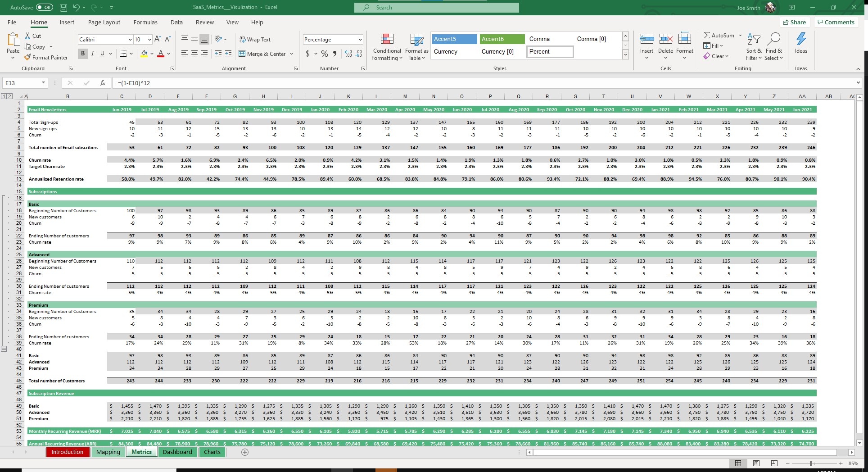Switch to Page Break Preview view
This screenshot has width=868, height=472.
[774, 463]
